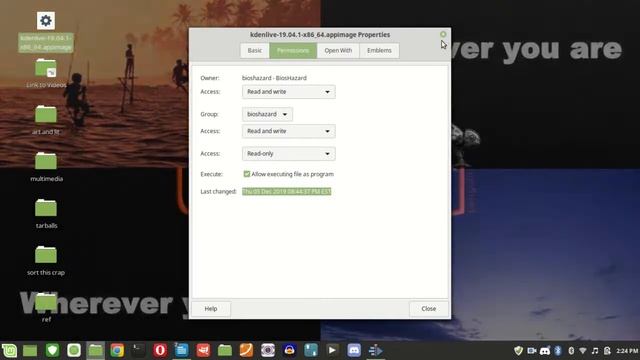This screenshot has width=640, height=360.
Task: Open the terminal from the panel
Action: pyautogui.click(x=138, y=350)
